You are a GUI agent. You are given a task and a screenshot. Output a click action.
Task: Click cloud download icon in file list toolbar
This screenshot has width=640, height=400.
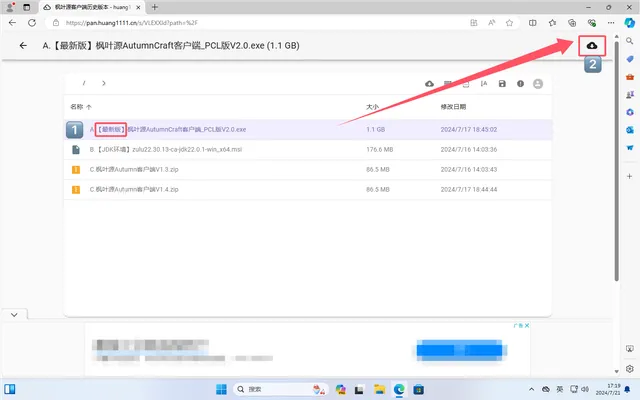429,84
